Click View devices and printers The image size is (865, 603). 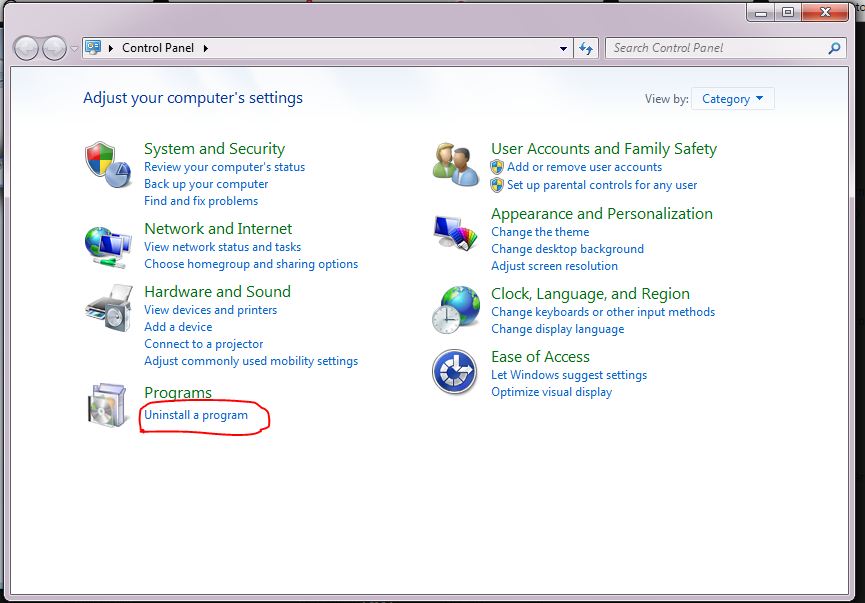click(210, 309)
